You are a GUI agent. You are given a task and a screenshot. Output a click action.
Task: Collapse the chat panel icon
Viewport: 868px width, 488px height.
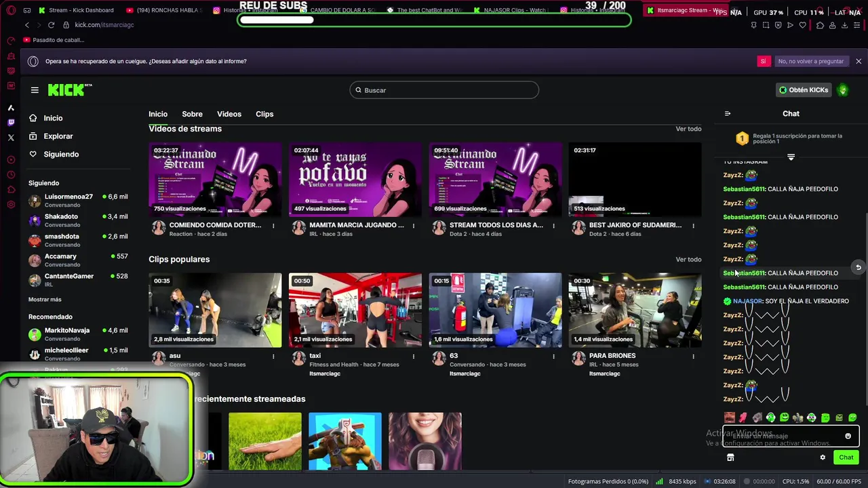pos(728,114)
